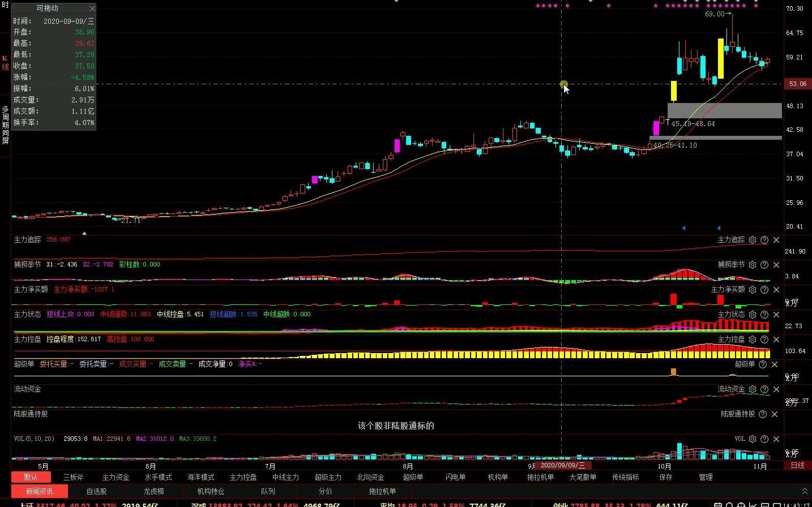Show help for 主力净买额 indicator
The image size is (812, 507).
(764, 290)
